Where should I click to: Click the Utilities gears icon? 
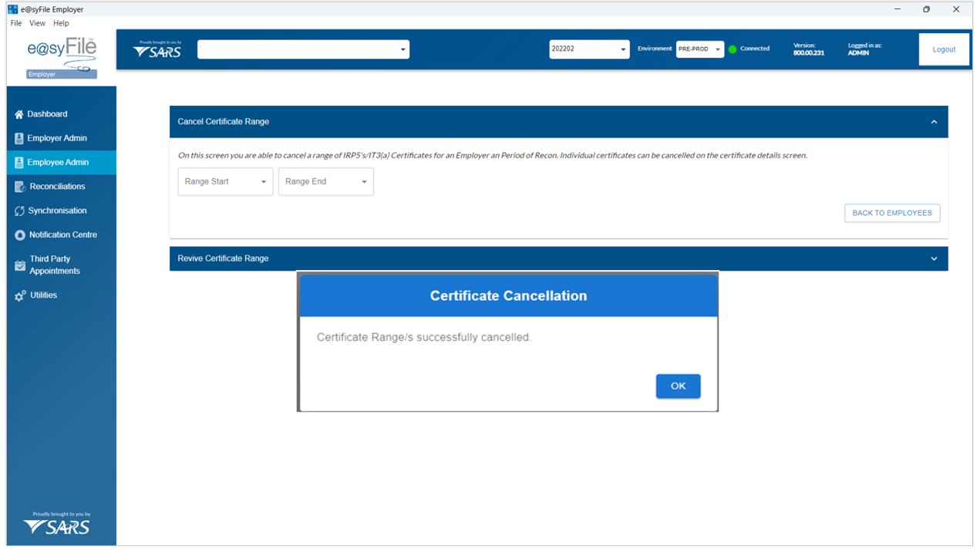(x=20, y=295)
